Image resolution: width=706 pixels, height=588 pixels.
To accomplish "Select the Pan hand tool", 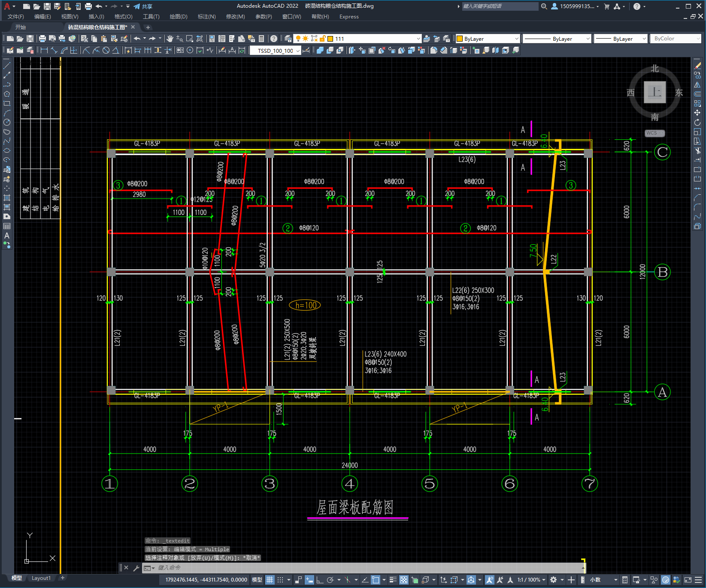I will coord(170,39).
